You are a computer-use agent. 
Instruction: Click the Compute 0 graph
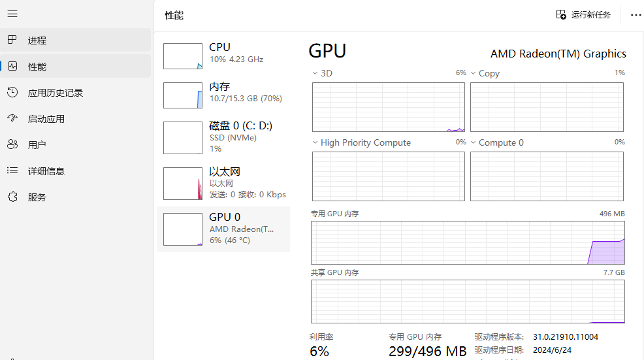[547, 176]
